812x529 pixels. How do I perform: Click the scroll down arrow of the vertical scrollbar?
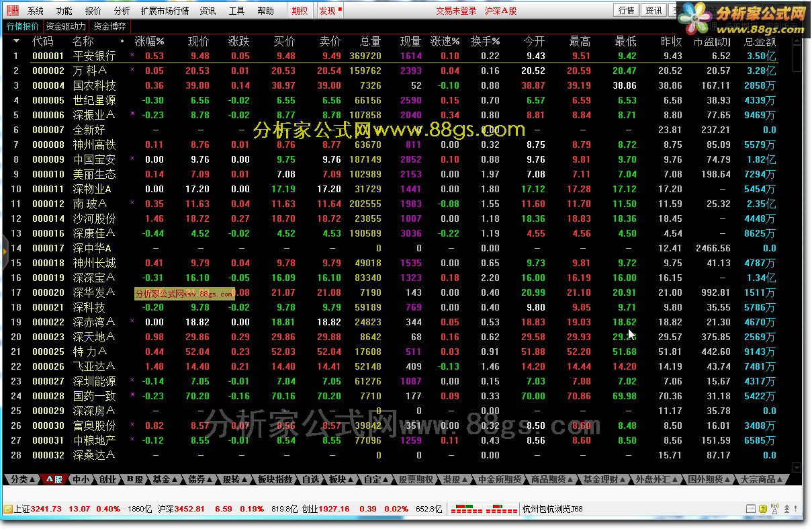tap(797, 467)
